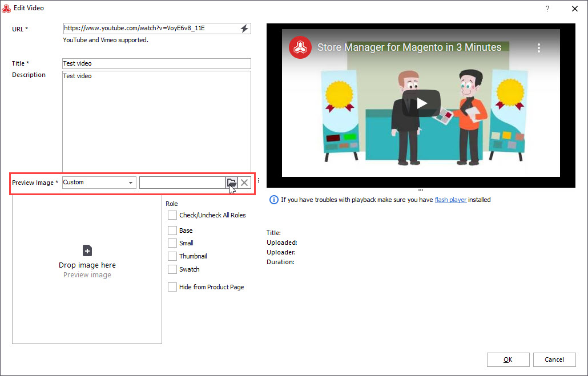Click the blue info icon below the video
588x376 pixels.
click(274, 200)
